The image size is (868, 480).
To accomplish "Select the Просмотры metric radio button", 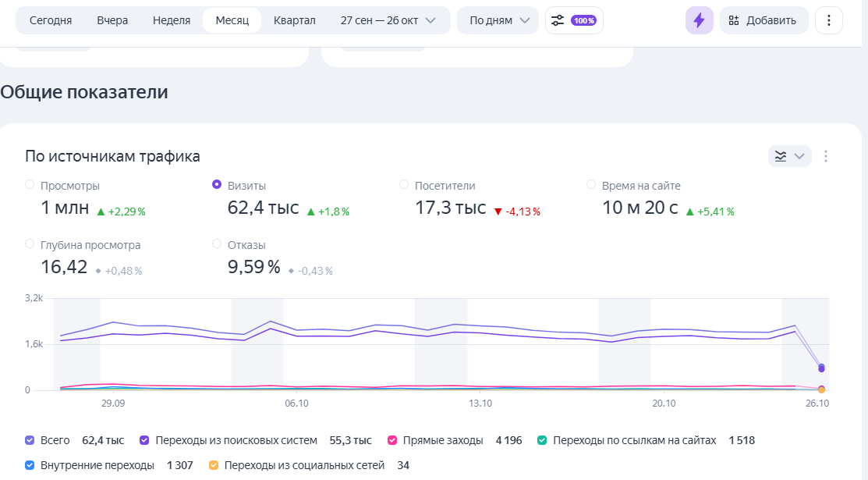I will pyautogui.click(x=30, y=184).
